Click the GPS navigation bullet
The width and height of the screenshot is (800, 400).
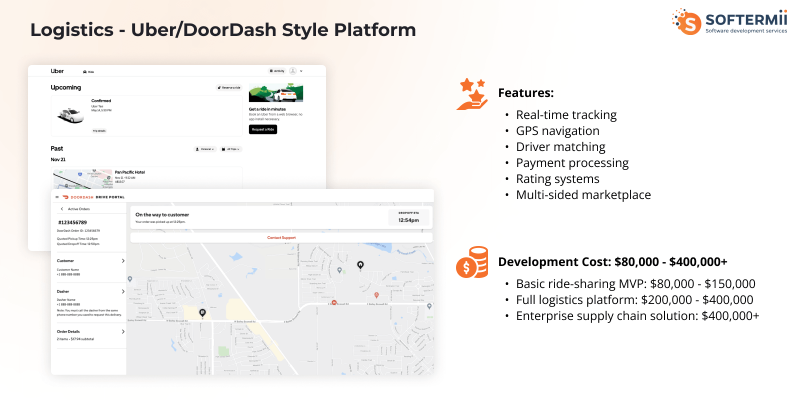point(558,131)
